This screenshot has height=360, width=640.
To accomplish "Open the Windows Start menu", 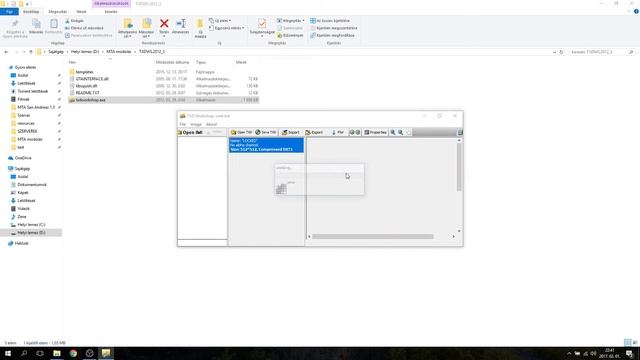I will (8, 353).
